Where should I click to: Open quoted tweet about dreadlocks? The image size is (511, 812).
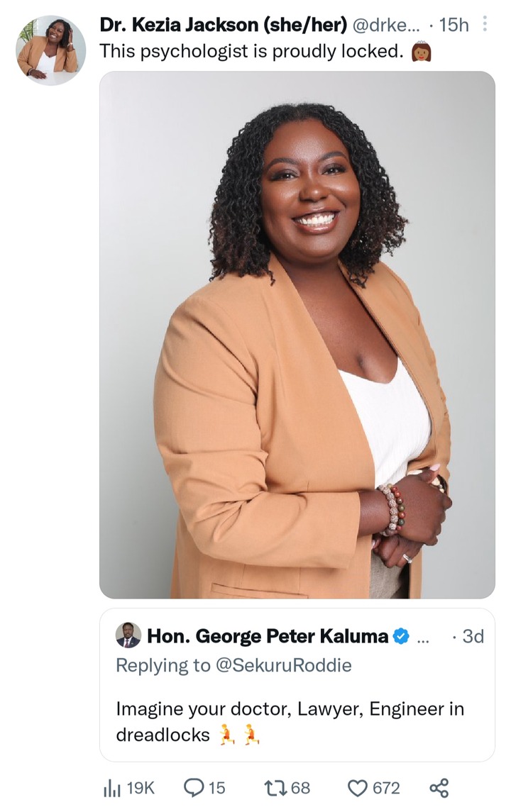(x=297, y=684)
